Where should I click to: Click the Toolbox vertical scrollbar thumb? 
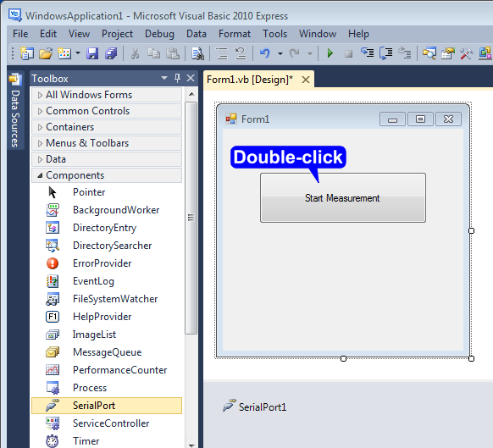[191, 218]
